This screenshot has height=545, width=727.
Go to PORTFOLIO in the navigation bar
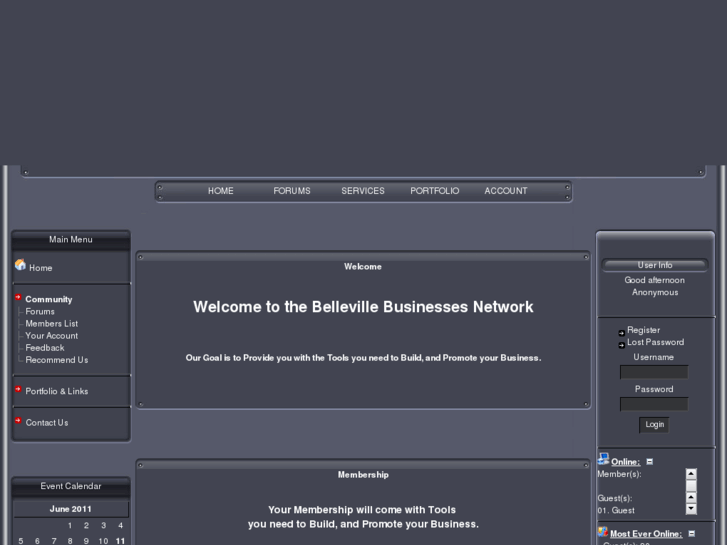[435, 191]
